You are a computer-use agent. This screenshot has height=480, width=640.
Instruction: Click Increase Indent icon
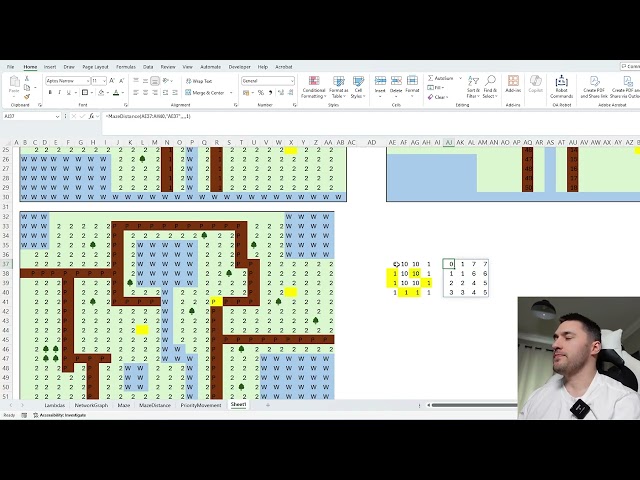coord(175,93)
